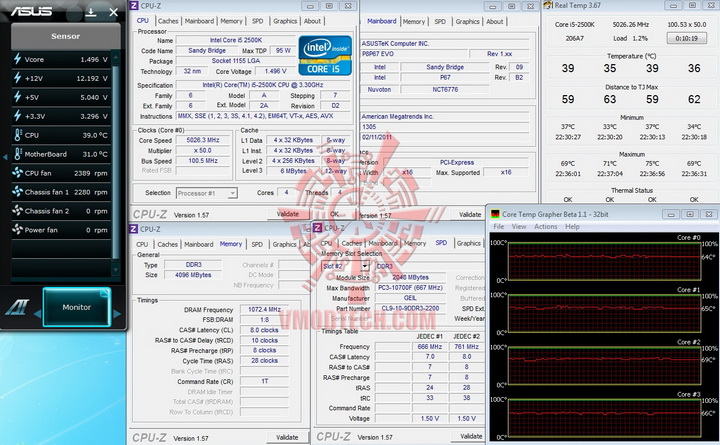Image resolution: width=720 pixels, height=445 pixels.
Task: Switch to Caches tab in top CPU-Z window
Action: [168, 21]
